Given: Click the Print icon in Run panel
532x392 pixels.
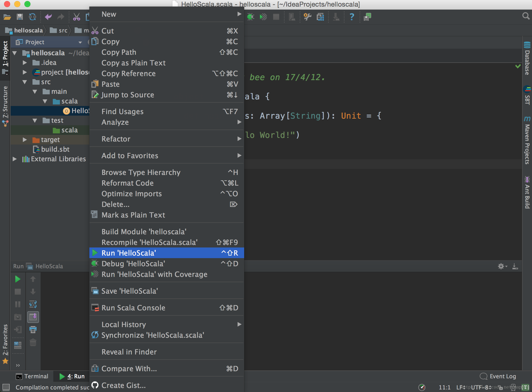Looking at the screenshot, I should [33, 330].
